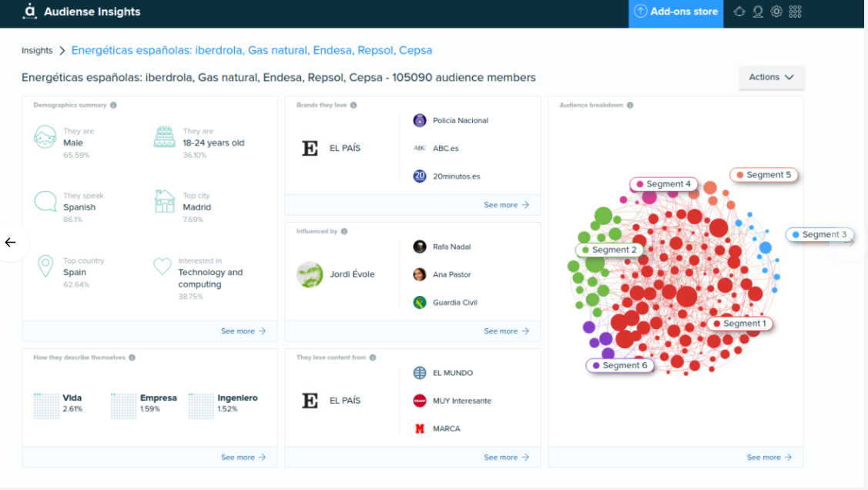Click the EL MUNDO globe icon
Image resolution: width=868 pixels, height=490 pixels.
click(420, 373)
